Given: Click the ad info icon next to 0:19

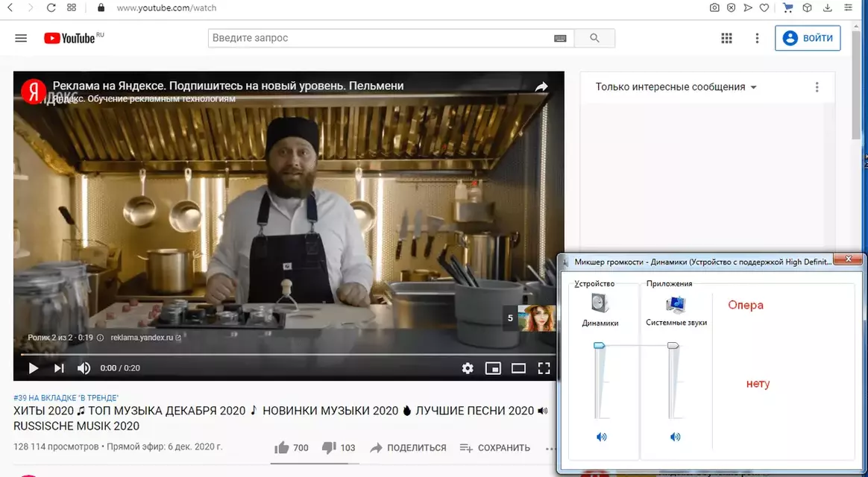Looking at the screenshot, I should (100, 337).
